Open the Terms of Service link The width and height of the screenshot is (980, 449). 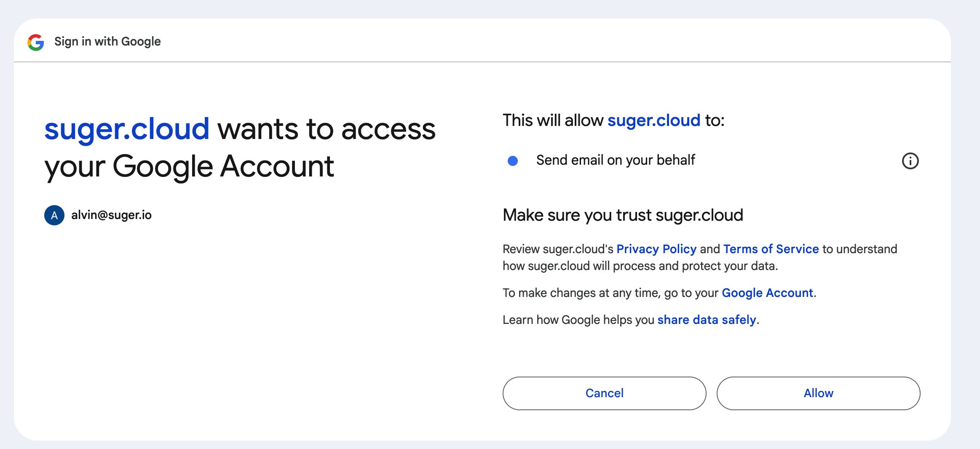[x=771, y=249]
